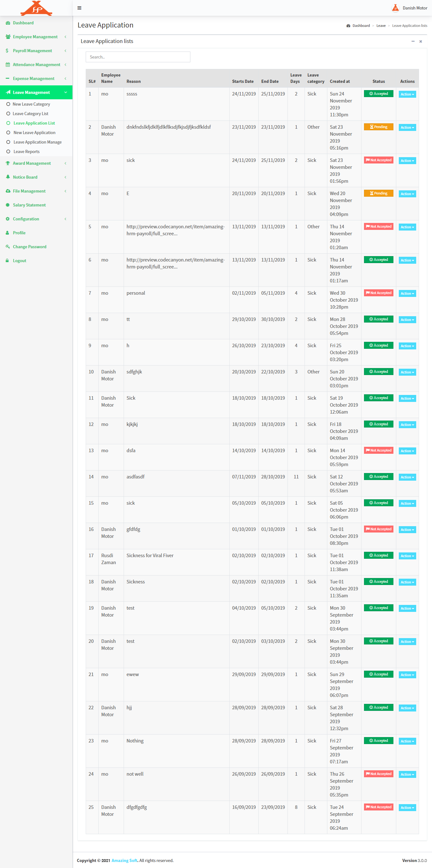Open the Salary Statement menu item
Image resolution: width=432 pixels, height=868 pixels.
pos(29,205)
